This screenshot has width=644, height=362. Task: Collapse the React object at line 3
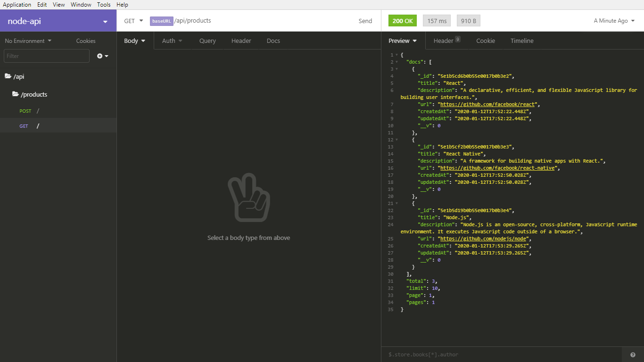point(396,69)
